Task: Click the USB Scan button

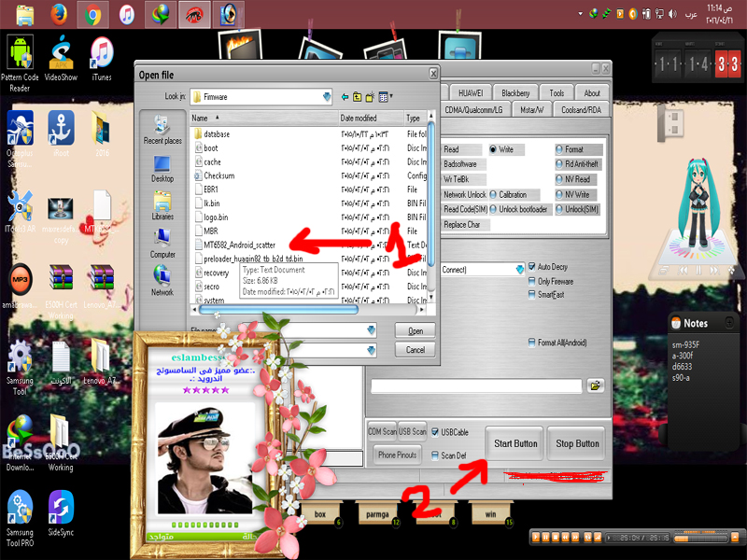Action: coord(412,432)
